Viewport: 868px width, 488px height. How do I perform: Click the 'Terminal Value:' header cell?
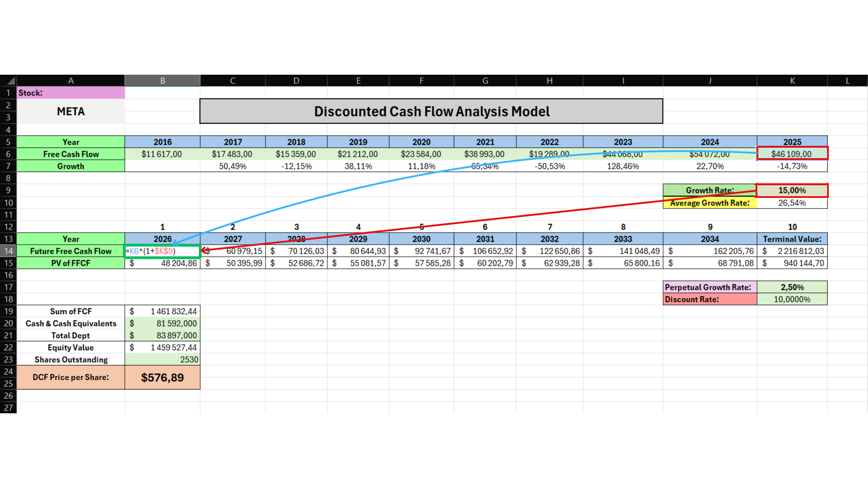pos(792,239)
